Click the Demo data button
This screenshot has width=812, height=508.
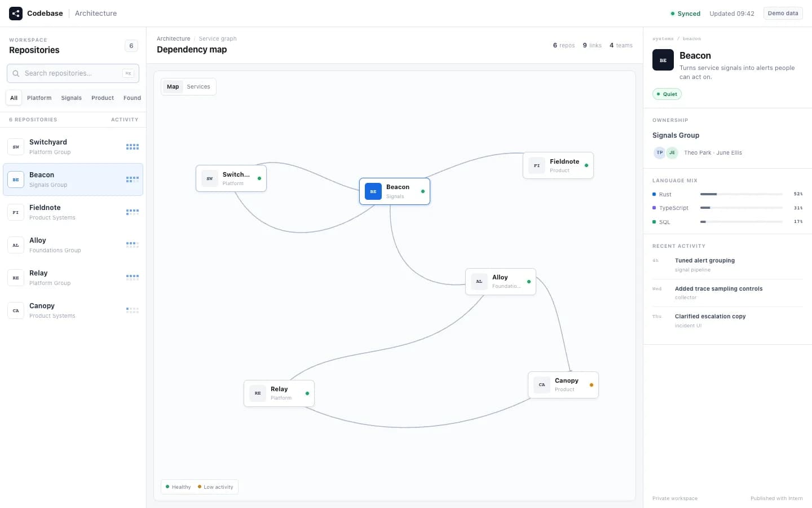click(x=783, y=14)
